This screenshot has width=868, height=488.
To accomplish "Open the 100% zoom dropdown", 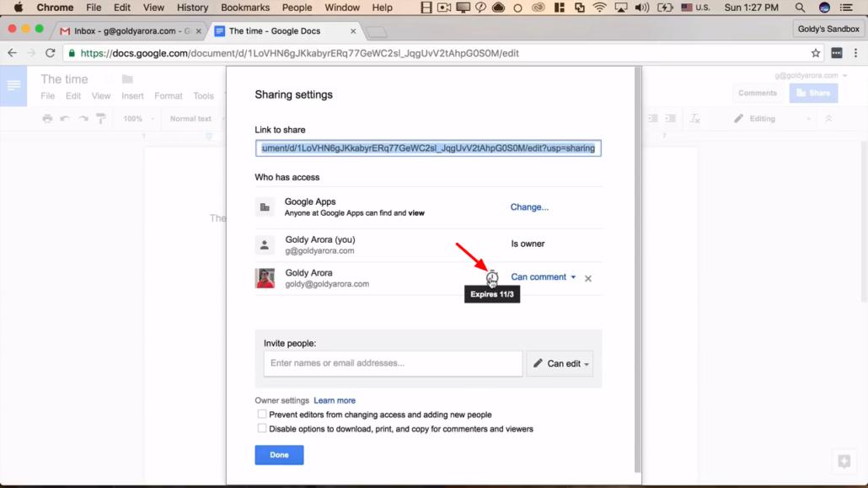I will 138,119.
